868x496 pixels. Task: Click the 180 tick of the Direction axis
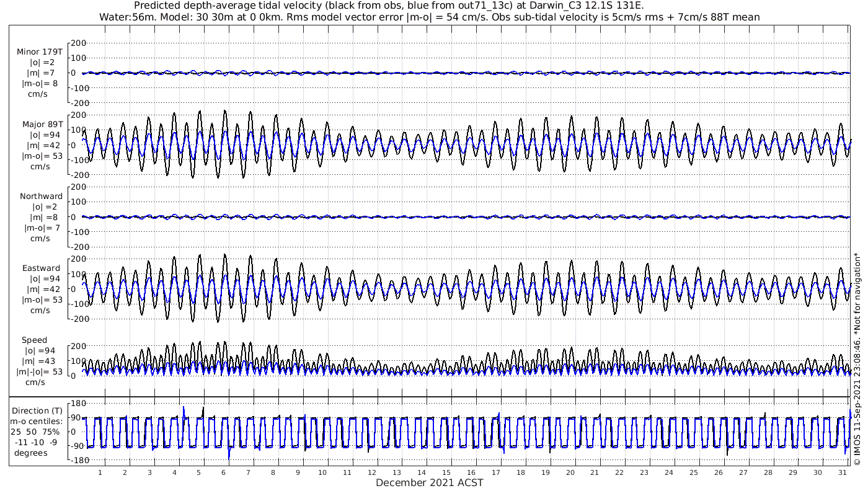[77, 404]
